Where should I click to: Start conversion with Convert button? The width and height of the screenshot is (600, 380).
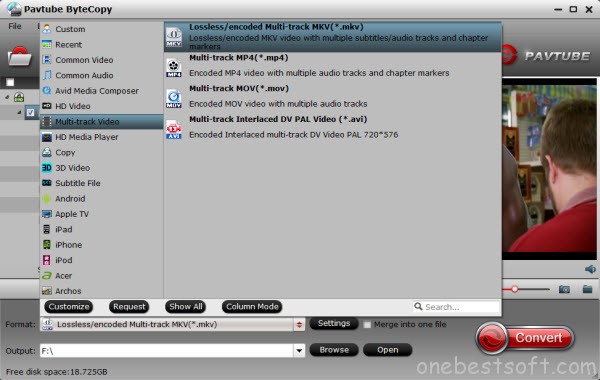(x=525, y=338)
